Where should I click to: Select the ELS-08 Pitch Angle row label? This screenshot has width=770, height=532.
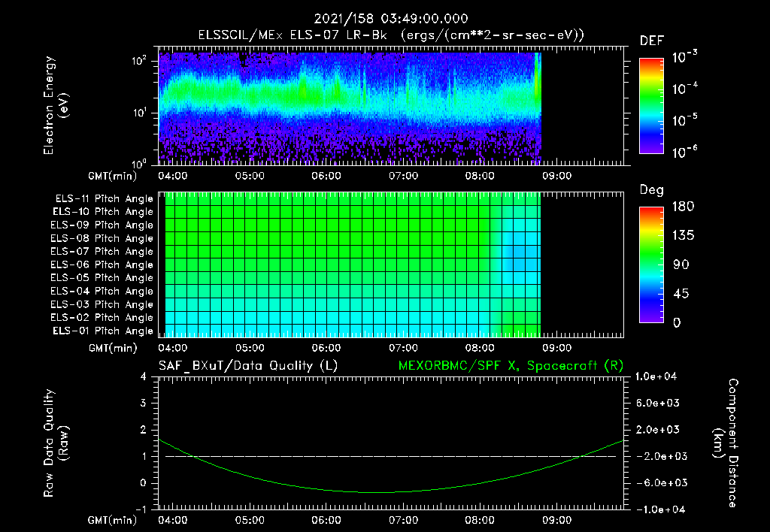[x=102, y=238]
